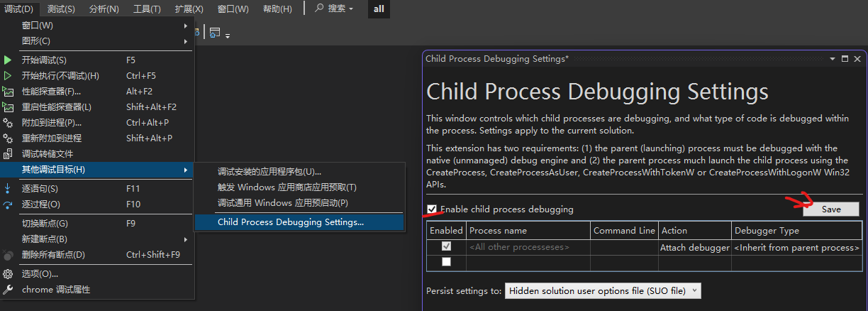Viewport: 868px width, 311px height.
Task: Open the window position dropdown in settings title bar
Action: 832,59
